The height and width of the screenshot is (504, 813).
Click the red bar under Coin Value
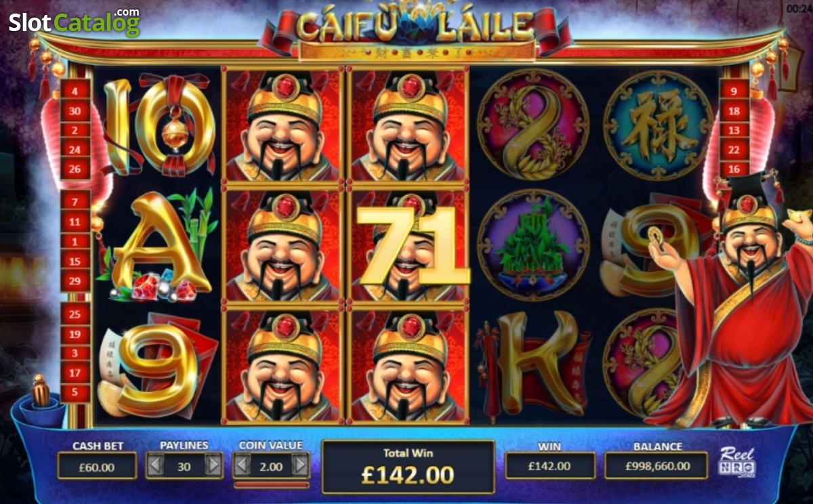pos(271,484)
